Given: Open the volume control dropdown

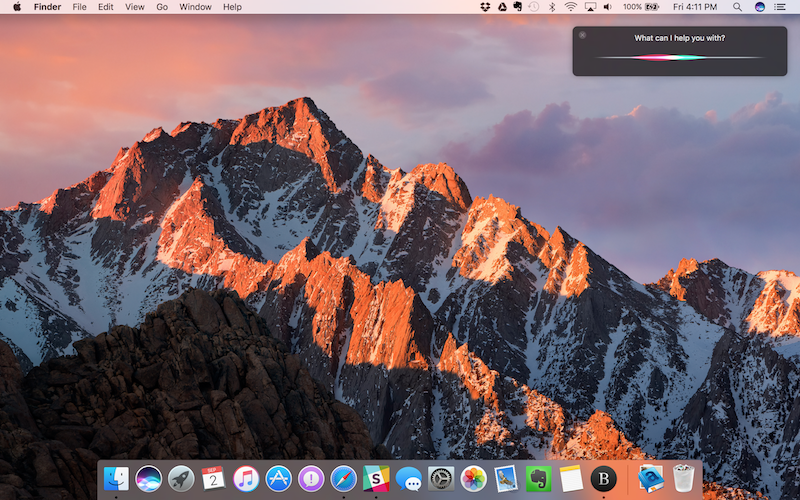Looking at the screenshot, I should pyautogui.click(x=609, y=7).
